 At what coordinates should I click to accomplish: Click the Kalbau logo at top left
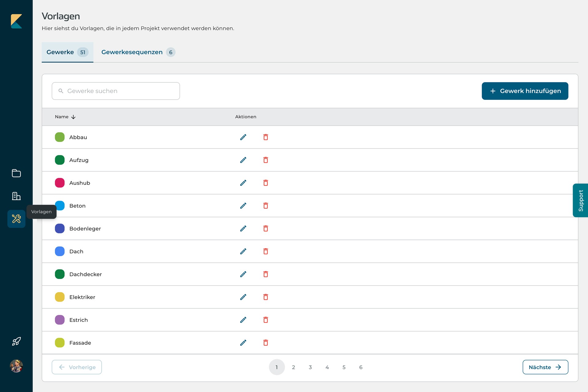click(x=16, y=21)
